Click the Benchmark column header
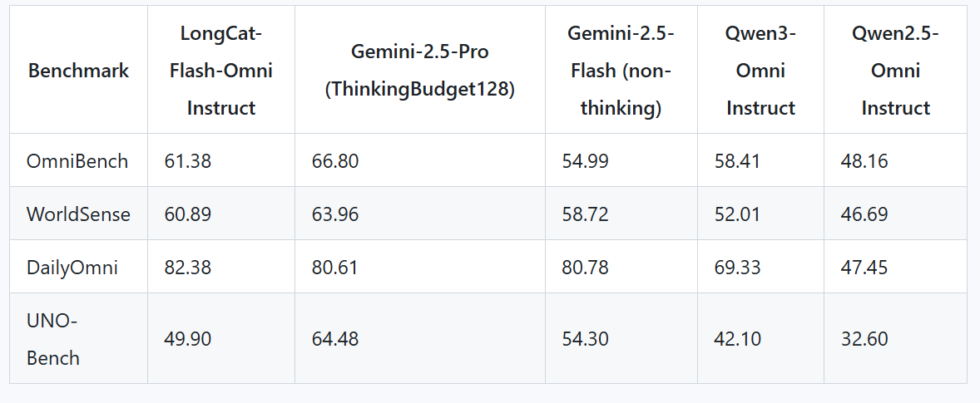Image resolution: width=980 pixels, height=403 pixels. [x=78, y=71]
